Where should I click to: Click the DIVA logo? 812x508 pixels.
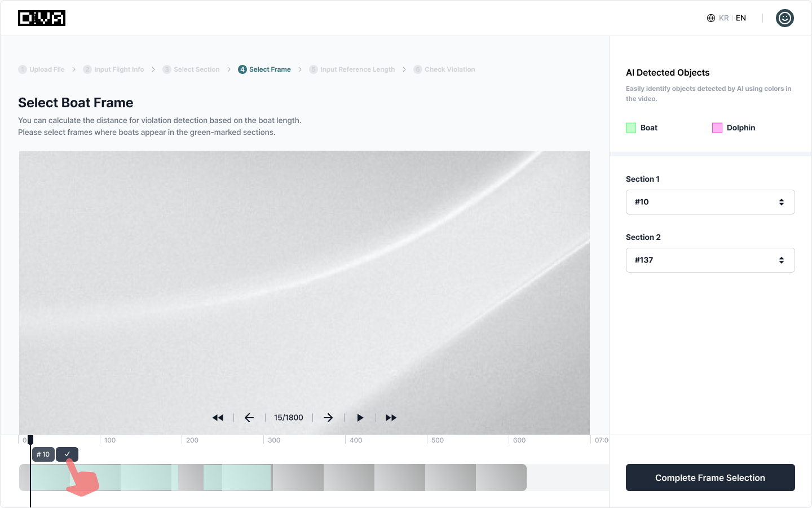pos(42,18)
